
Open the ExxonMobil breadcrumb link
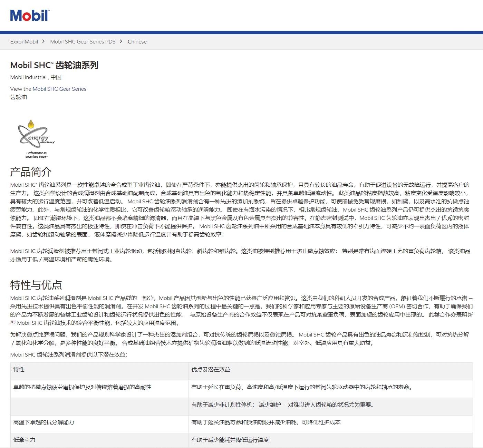(x=24, y=42)
